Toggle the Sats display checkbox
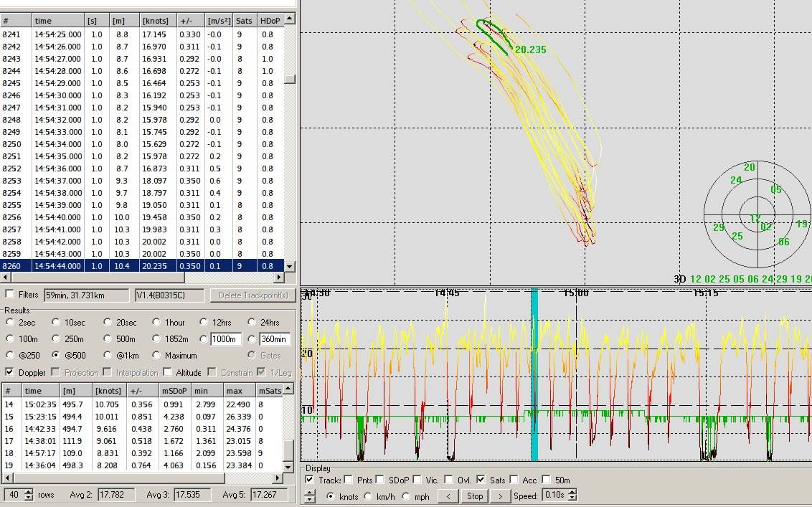The width and height of the screenshot is (812, 507). (481, 480)
